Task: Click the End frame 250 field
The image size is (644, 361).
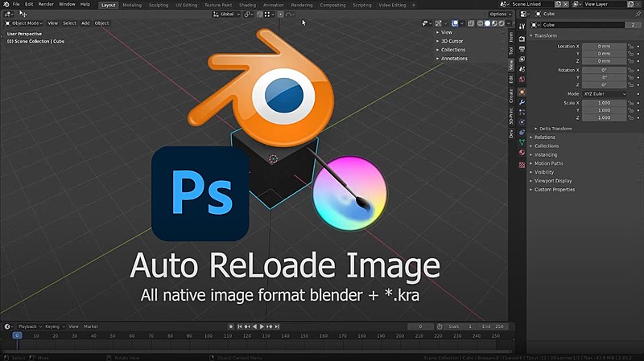Action: tap(494, 326)
